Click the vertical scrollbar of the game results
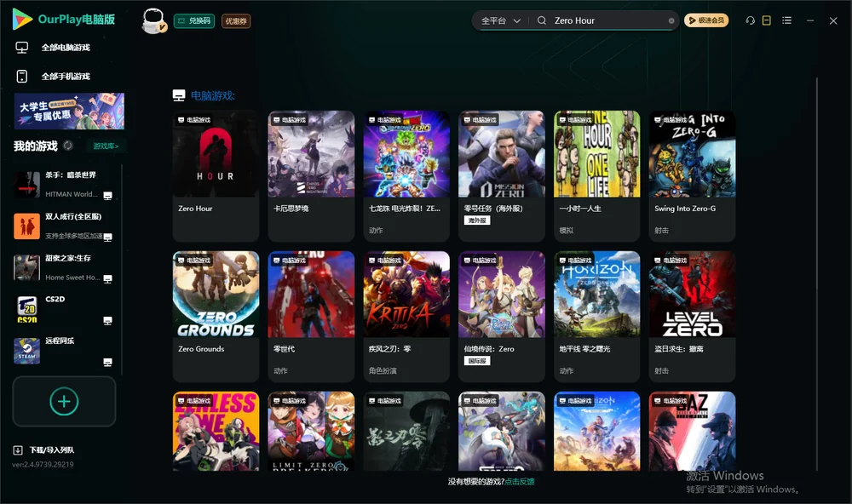 (817, 274)
